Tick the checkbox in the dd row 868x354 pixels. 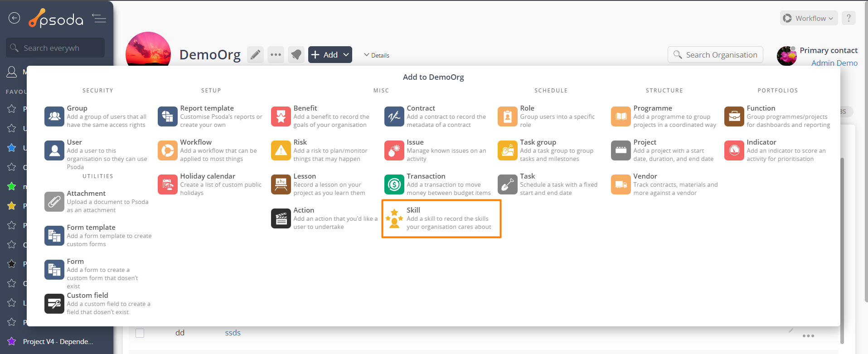140,333
